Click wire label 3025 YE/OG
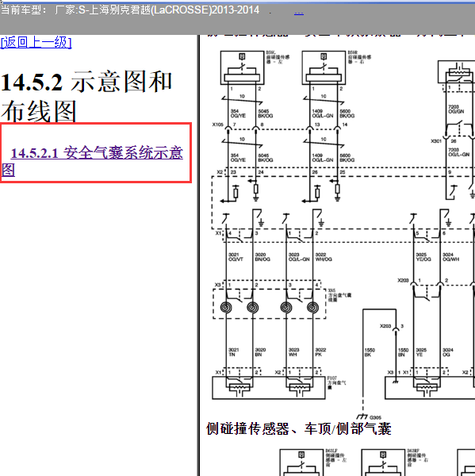Image resolution: width=475 pixels, height=476 pixels. [x=423, y=257]
